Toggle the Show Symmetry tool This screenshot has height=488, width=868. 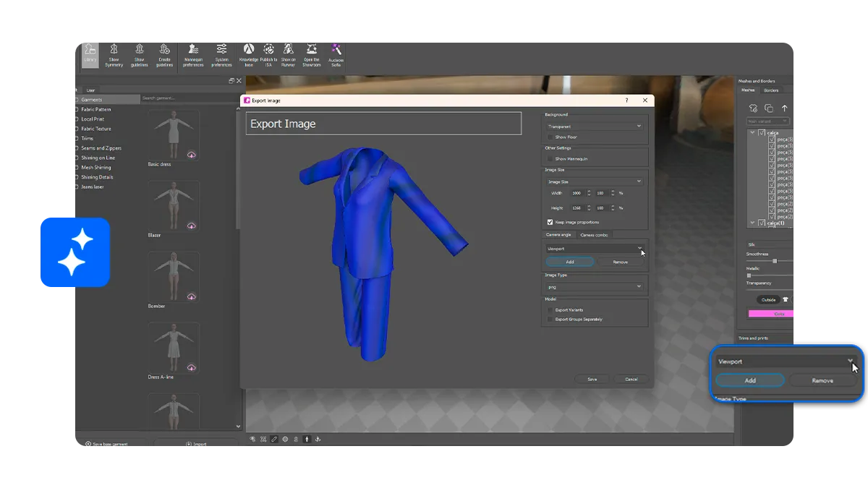click(114, 55)
